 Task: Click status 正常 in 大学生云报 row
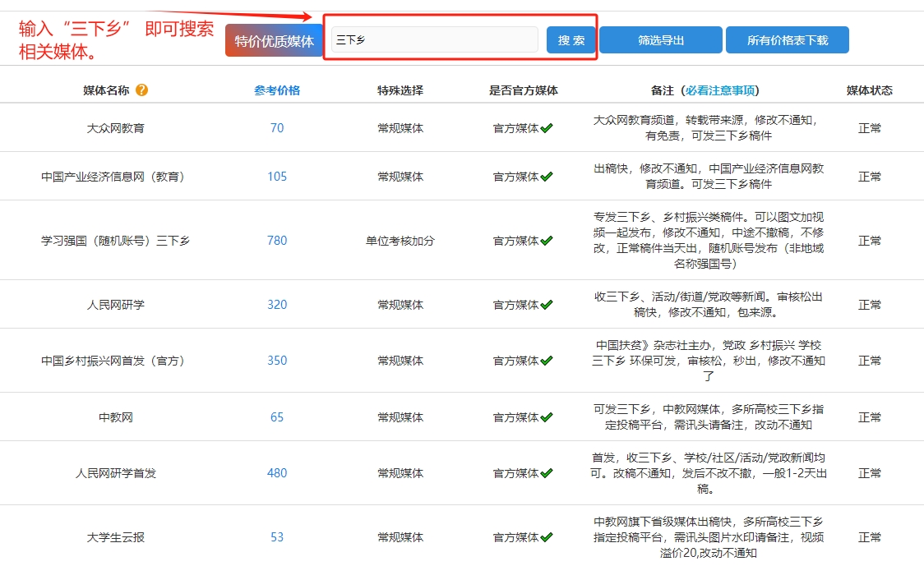(x=869, y=537)
